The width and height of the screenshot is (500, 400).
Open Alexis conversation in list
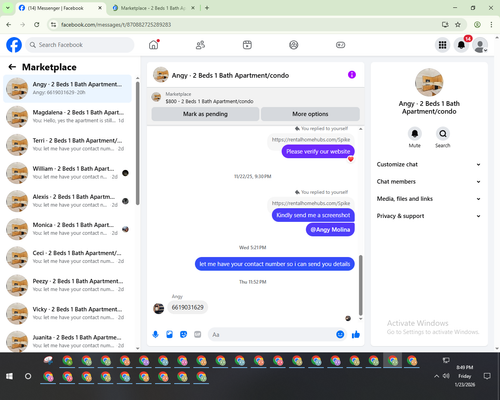point(68,201)
